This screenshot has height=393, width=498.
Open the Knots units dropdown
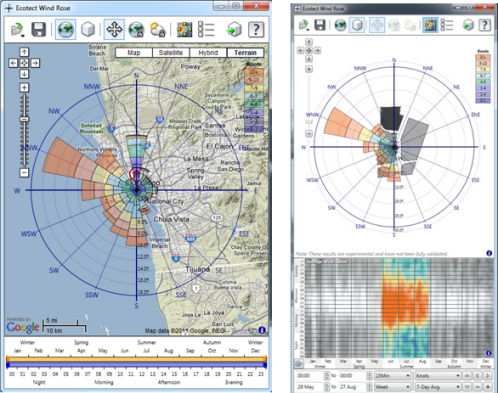click(x=437, y=376)
